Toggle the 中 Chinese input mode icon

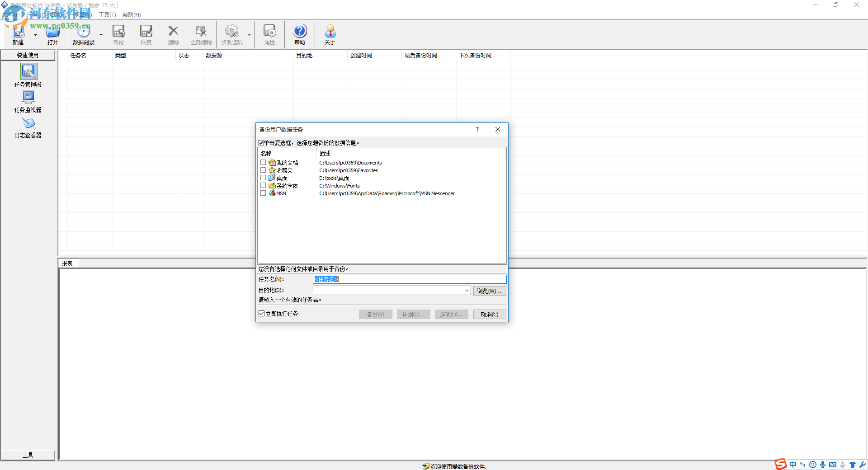click(x=793, y=465)
